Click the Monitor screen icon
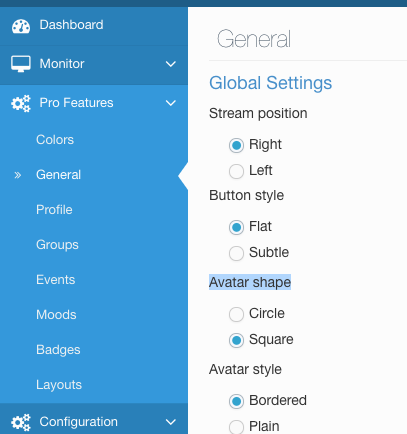 pos(21,64)
